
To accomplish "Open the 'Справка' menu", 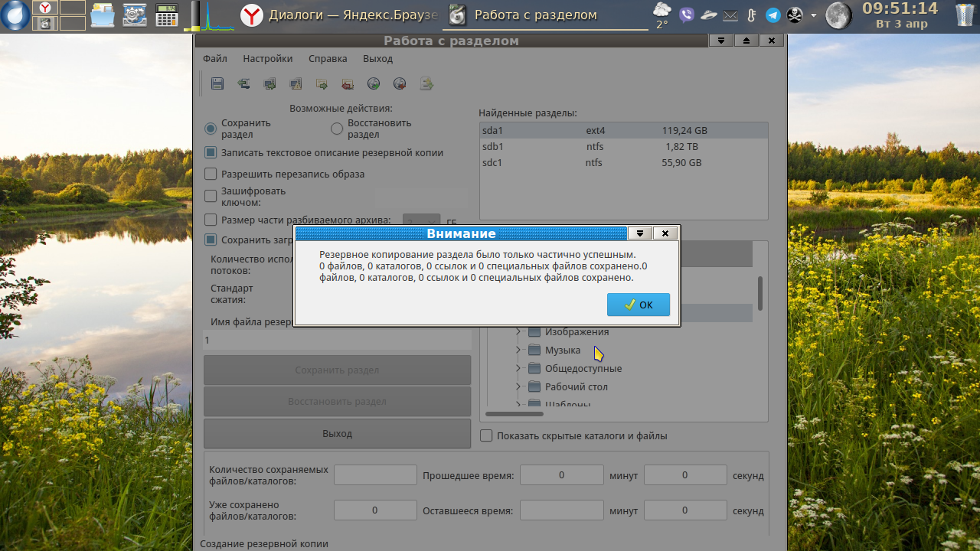I will 328,58.
